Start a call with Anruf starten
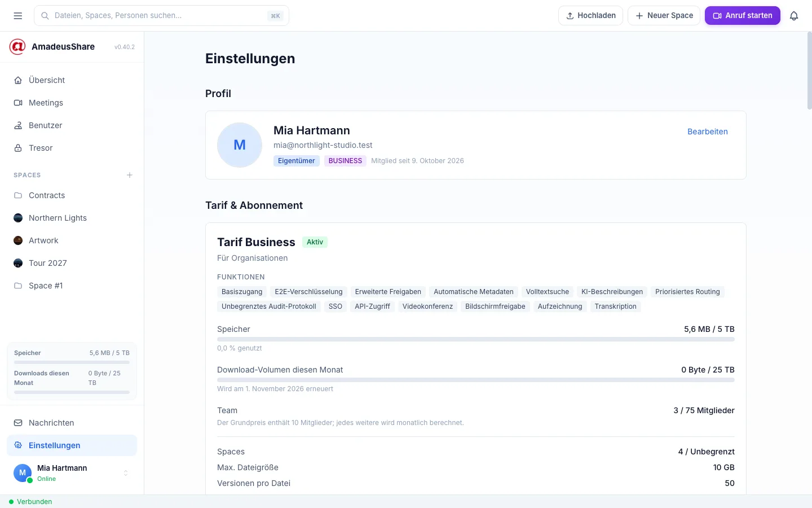 pyautogui.click(x=743, y=16)
